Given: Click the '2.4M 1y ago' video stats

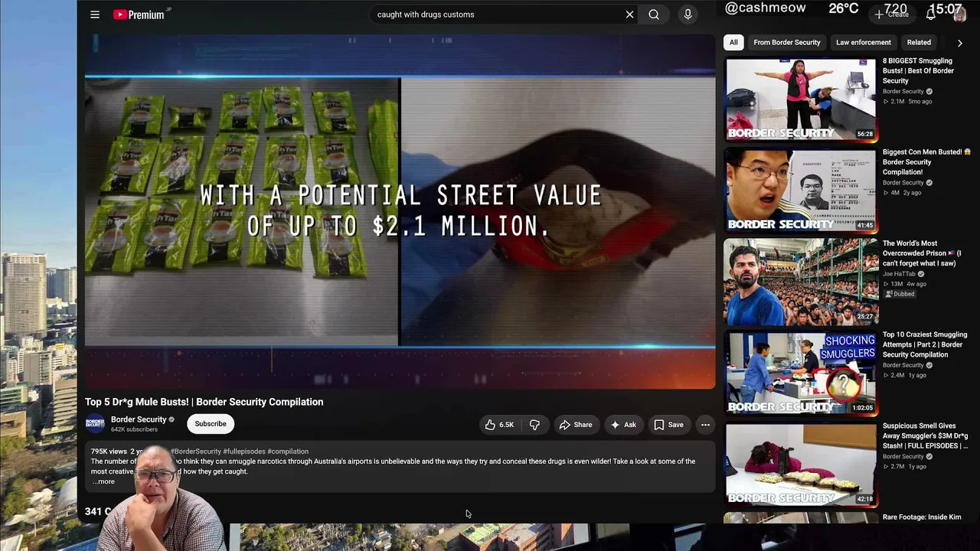Looking at the screenshot, I should pos(905,375).
